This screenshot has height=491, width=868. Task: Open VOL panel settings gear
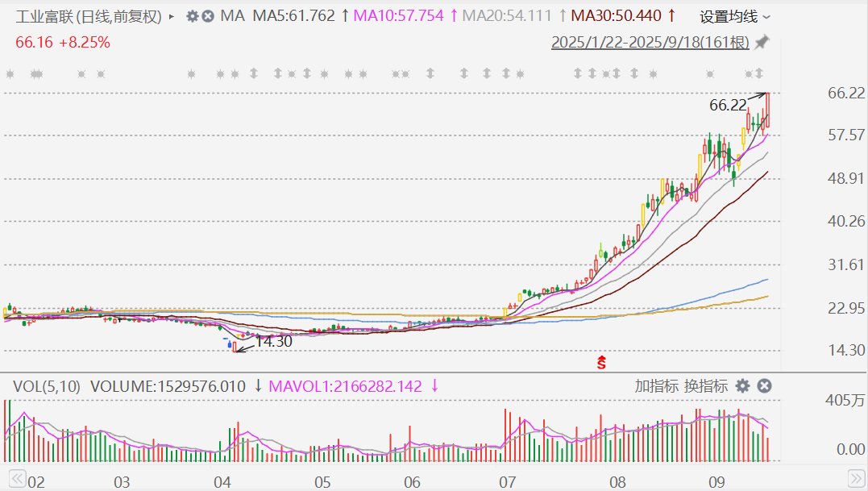[x=742, y=386]
